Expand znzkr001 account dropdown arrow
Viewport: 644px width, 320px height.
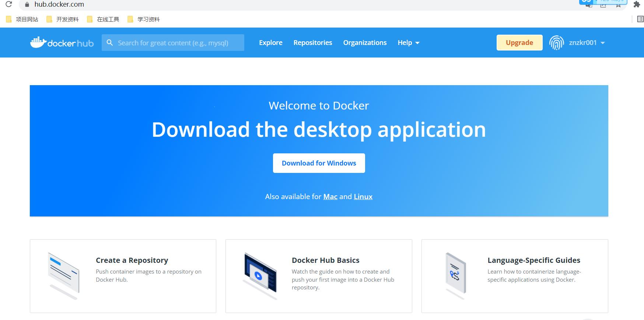pos(603,43)
